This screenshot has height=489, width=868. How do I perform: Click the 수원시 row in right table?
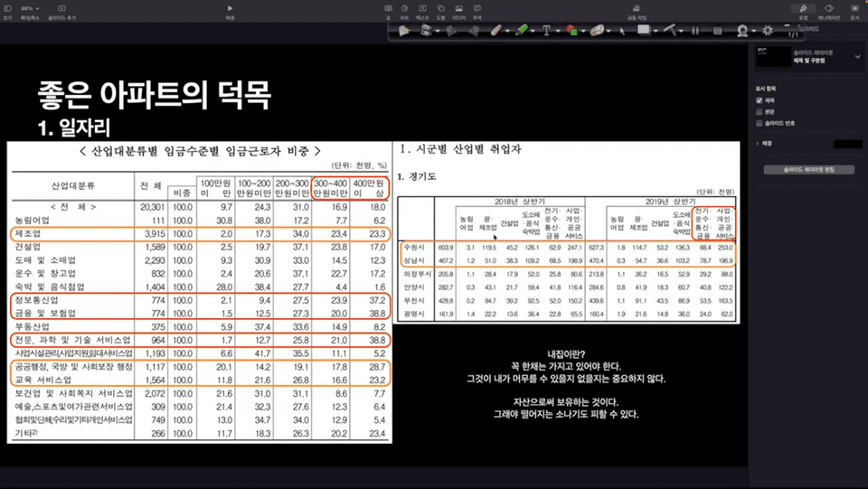[568, 248]
